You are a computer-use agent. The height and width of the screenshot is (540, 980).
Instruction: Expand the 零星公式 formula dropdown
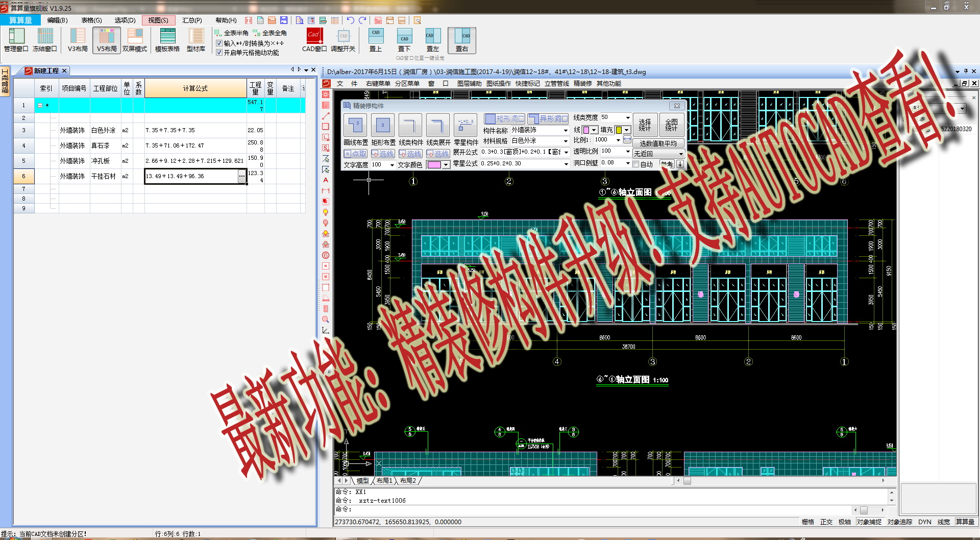(566, 164)
